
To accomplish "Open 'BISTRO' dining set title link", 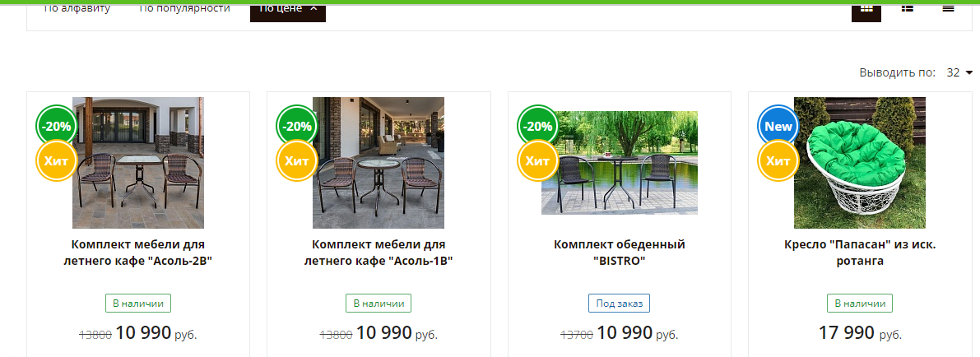I will click(x=619, y=253).
